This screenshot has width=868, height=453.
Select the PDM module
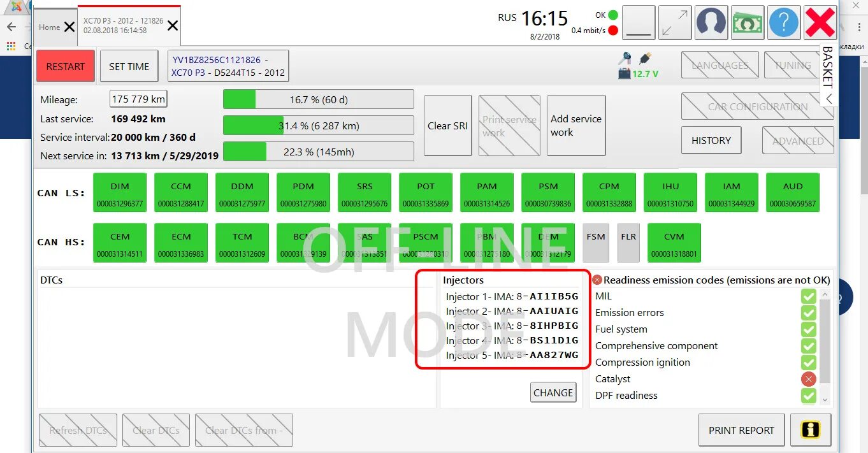303,192
